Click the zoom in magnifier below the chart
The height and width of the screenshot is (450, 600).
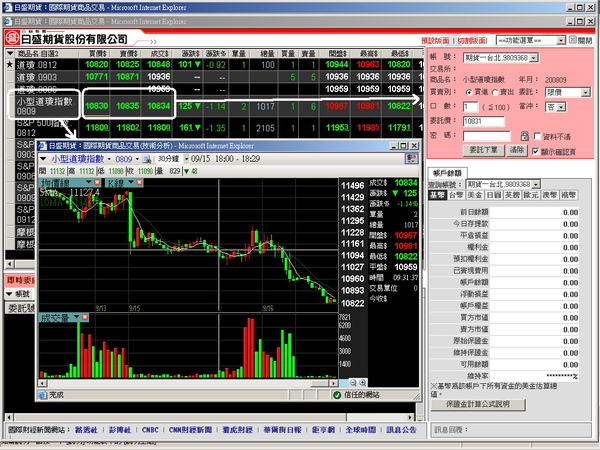pyautogui.click(x=362, y=382)
